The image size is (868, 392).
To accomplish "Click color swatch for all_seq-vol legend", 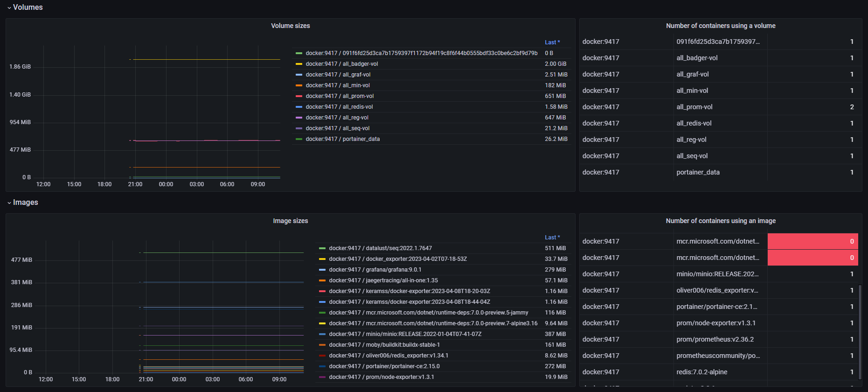I will [x=299, y=128].
